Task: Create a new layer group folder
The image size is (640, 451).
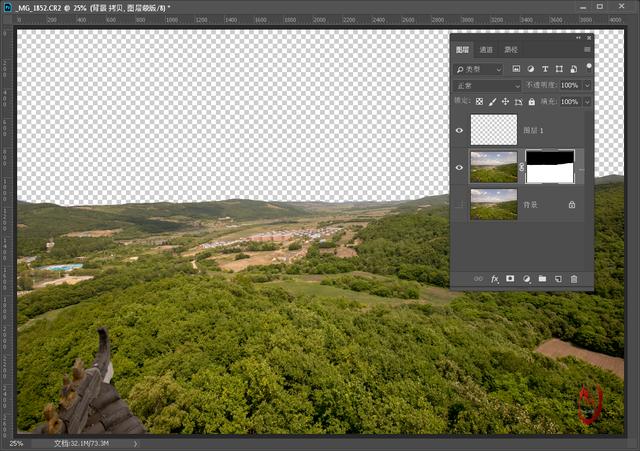Action: tap(542, 279)
